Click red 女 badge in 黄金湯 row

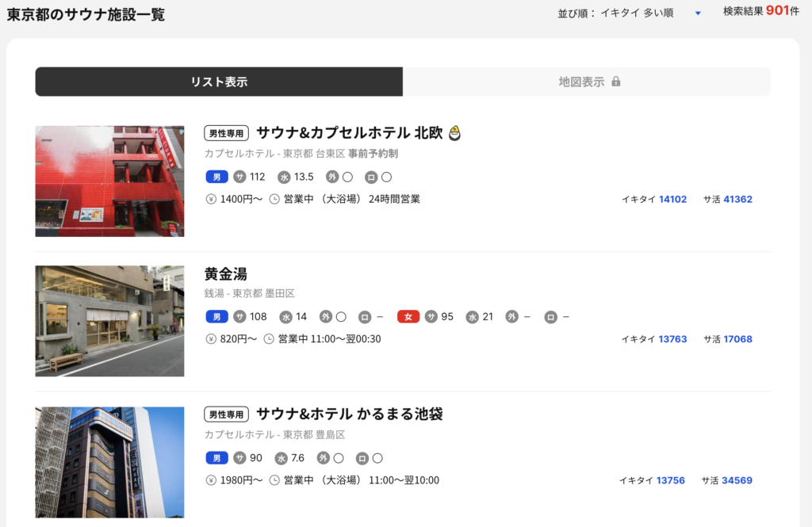point(408,317)
